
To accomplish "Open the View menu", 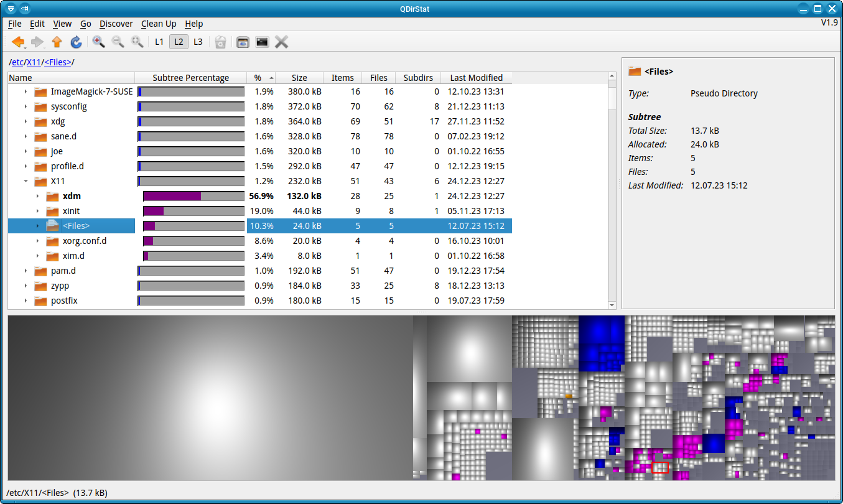I will coord(62,24).
